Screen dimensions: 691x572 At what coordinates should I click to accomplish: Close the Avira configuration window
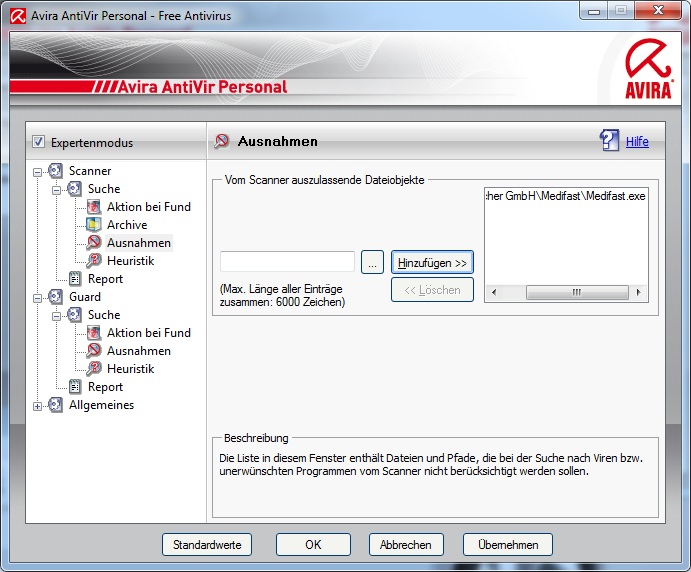pyautogui.click(x=658, y=11)
